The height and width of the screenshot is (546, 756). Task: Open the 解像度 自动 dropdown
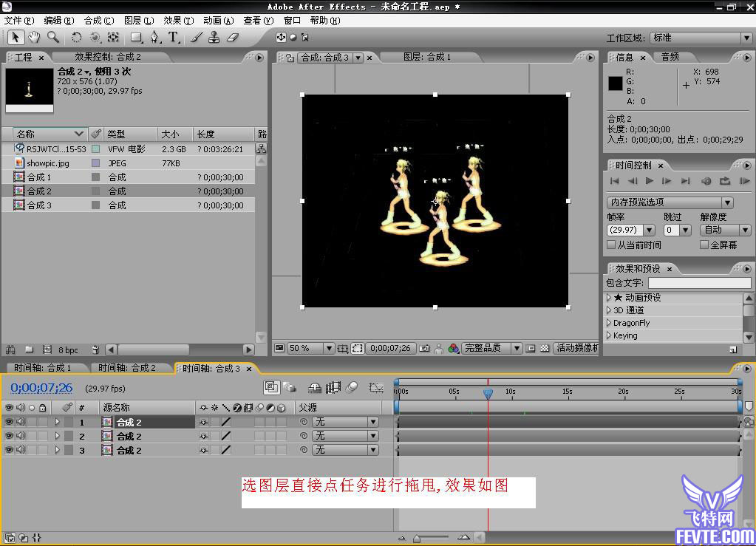click(x=725, y=230)
